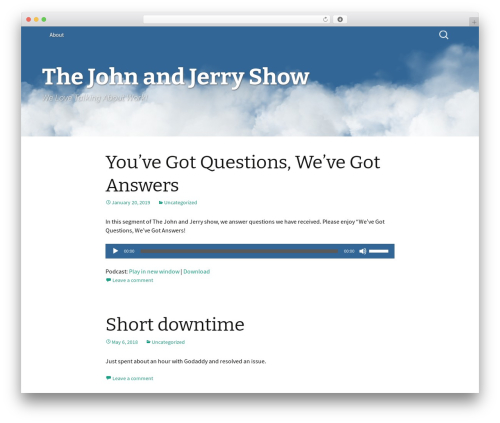Open You've Got Questions, We've Got Answers post
500x423 pixels.
click(x=243, y=174)
